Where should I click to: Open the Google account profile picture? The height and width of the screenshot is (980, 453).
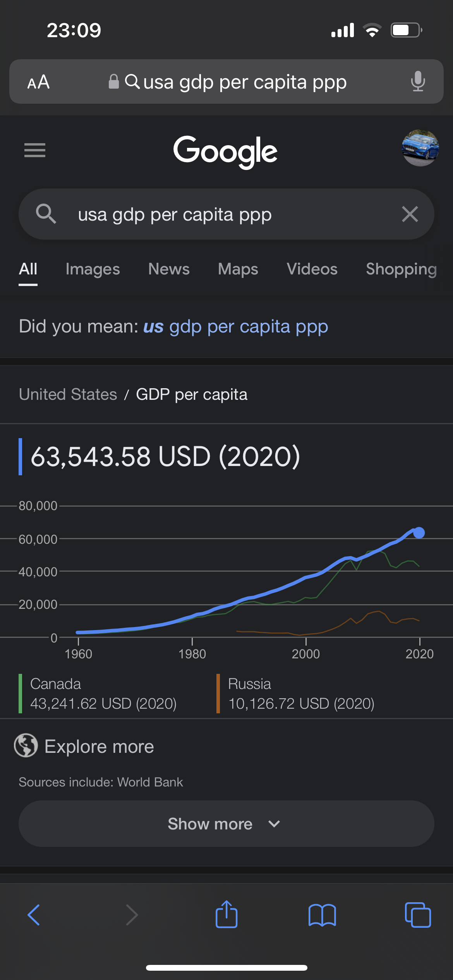click(x=420, y=148)
